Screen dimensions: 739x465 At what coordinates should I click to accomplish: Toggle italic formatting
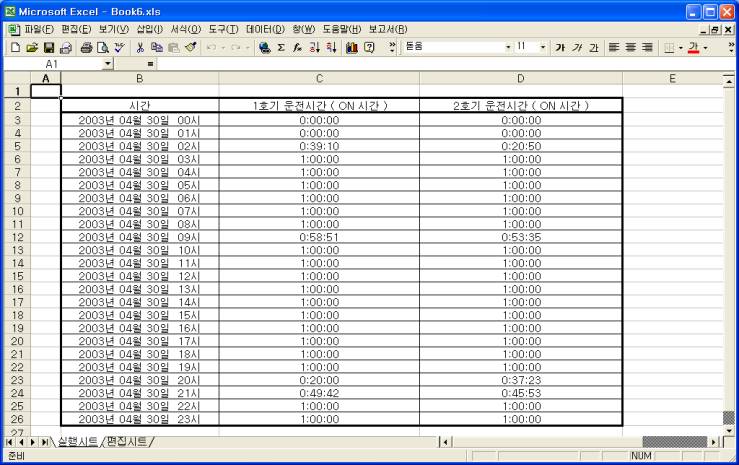click(x=576, y=47)
